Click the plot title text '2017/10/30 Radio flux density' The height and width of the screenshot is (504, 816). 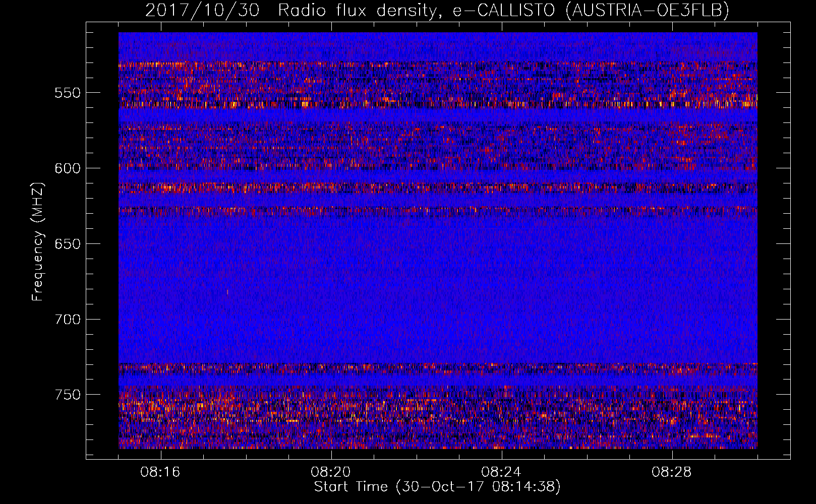point(290,11)
